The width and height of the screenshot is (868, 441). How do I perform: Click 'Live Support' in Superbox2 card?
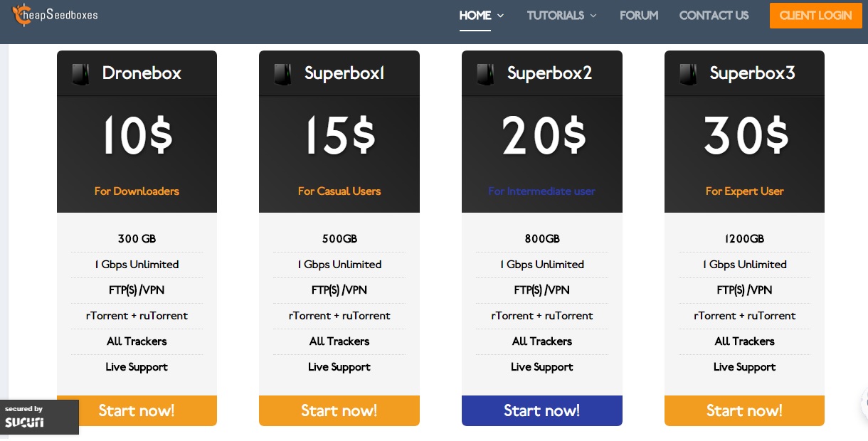542,367
